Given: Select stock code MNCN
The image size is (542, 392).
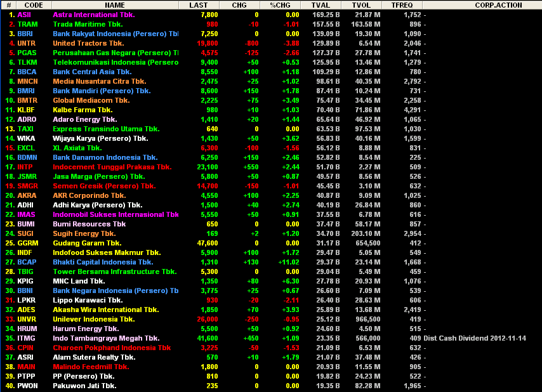Looking at the screenshot, I should pos(28,82).
